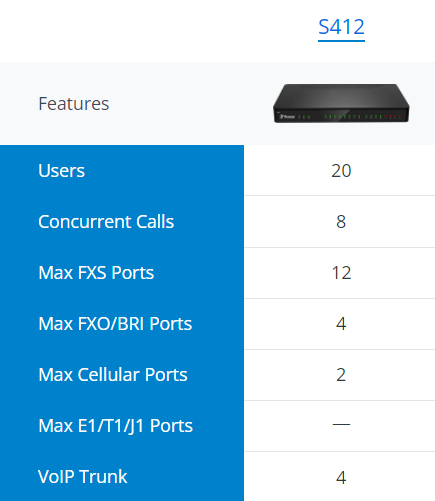
Task: Click the VoIP Trunk row label
Action: [82, 477]
